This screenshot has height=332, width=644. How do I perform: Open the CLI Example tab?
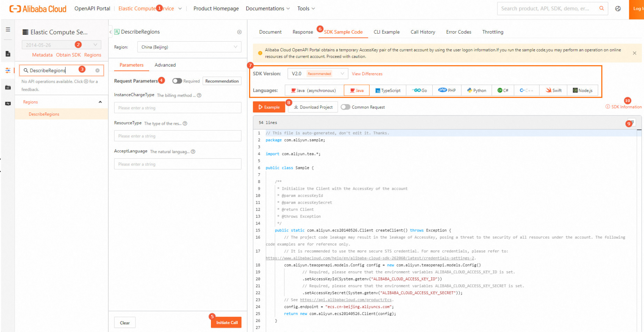pos(386,32)
